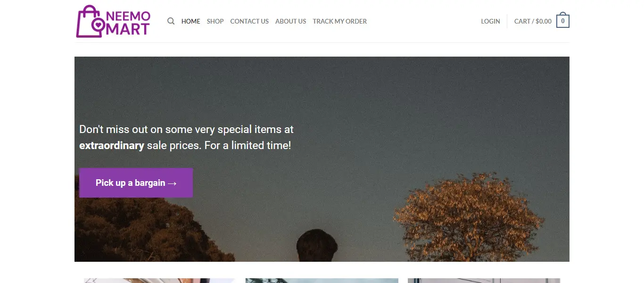Click the Neemo Mart logo
The image size is (644, 283).
point(113,21)
